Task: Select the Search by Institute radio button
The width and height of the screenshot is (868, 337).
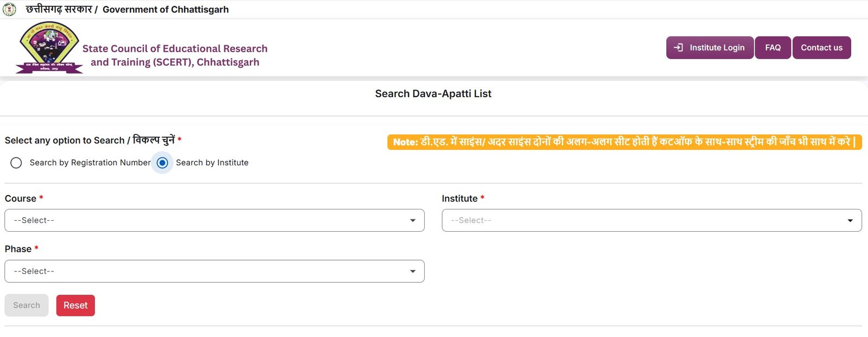Action: 162,163
